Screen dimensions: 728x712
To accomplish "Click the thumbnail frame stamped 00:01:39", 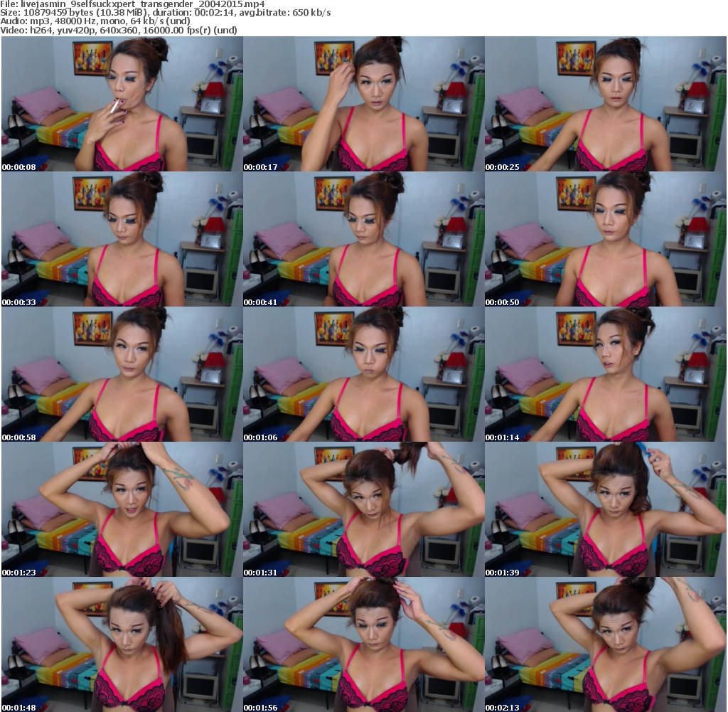I will pyautogui.click(x=606, y=509).
